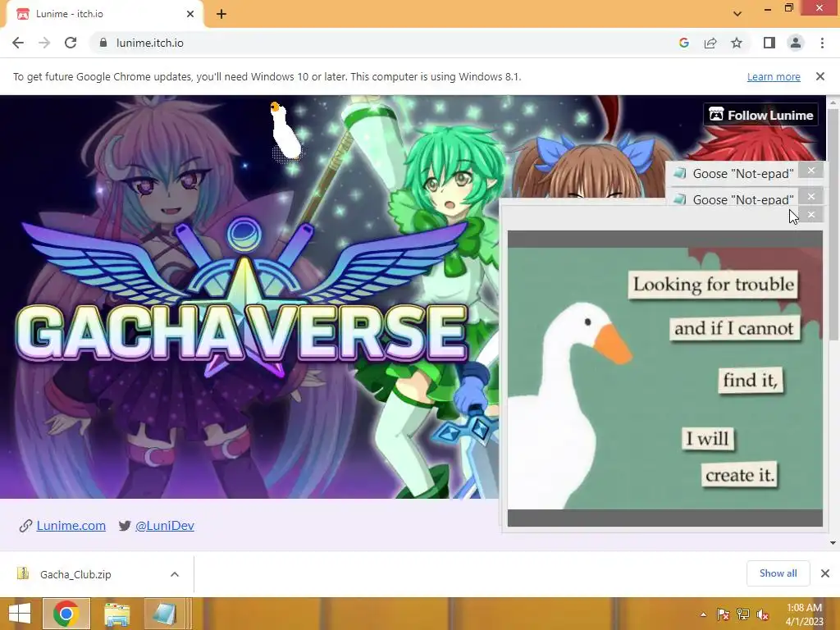Image resolution: width=840 pixels, height=630 pixels.
Task: Open the Windows Start menu
Action: pos(20,614)
